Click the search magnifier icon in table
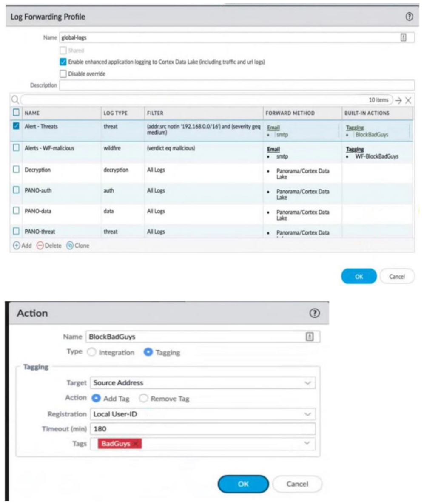Image resolution: width=424 pixels, height=504 pixels. (x=14, y=100)
